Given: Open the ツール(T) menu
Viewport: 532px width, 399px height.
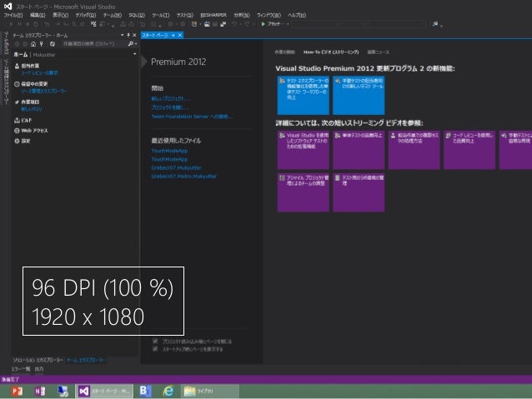Looking at the screenshot, I should point(160,15).
